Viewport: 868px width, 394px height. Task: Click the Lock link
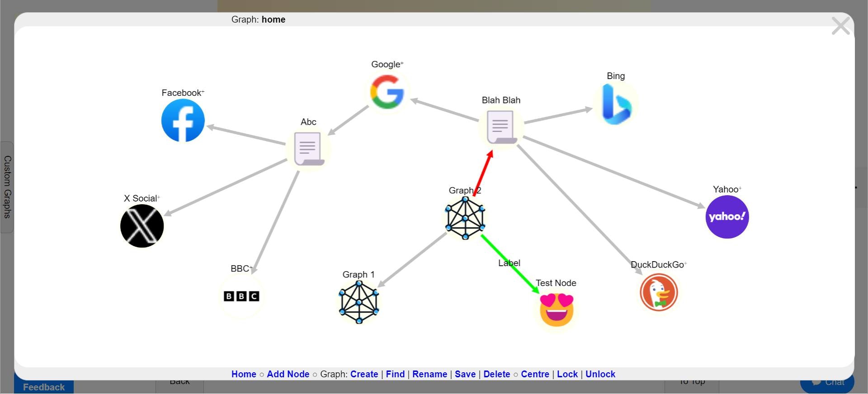(x=567, y=374)
